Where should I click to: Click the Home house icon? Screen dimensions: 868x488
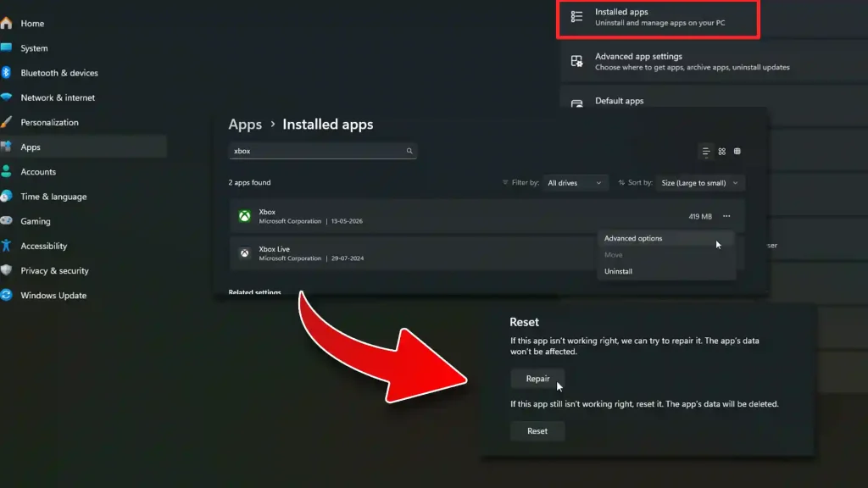coord(7,23)
